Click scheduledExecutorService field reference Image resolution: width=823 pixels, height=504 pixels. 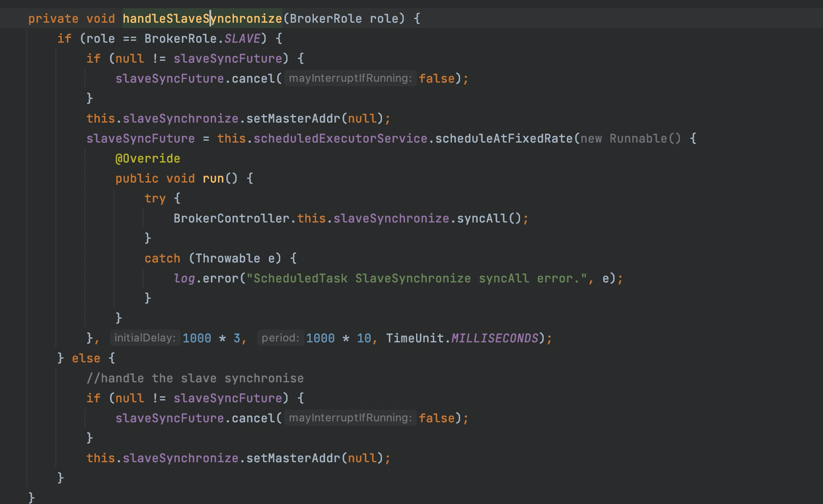(x=340, y=138)
